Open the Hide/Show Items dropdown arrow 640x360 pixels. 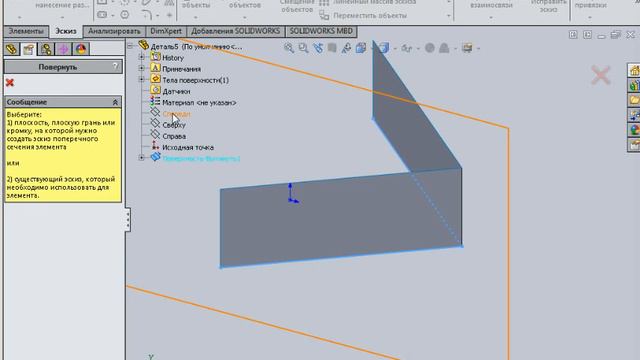[418, 49]
